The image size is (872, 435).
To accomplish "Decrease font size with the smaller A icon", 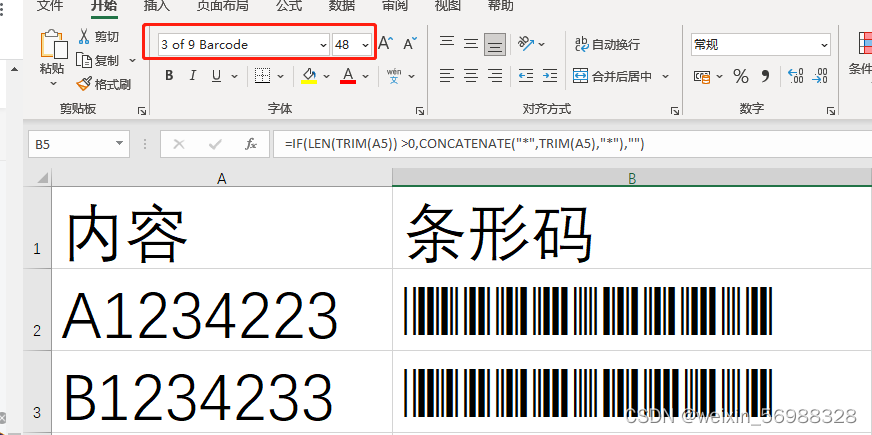I will tap(410, 43).
